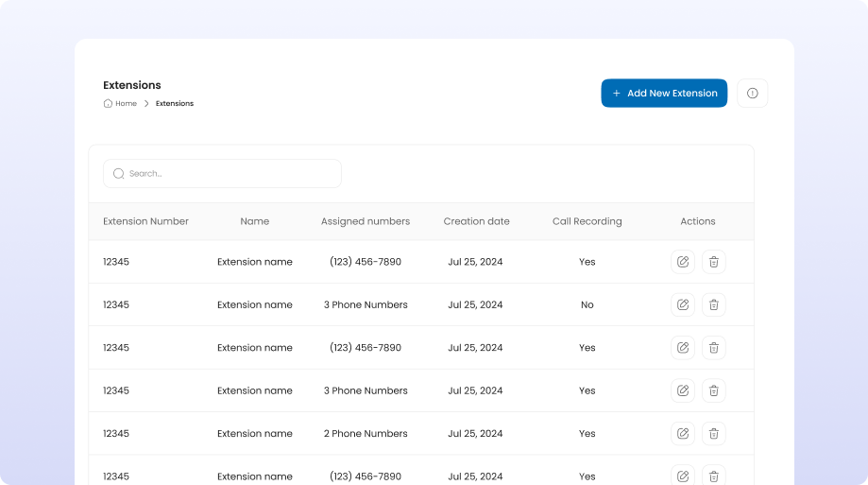Screen dimensions: 868x485
Task: Click the trash icon in the fourth row
Action: [714, 390]
